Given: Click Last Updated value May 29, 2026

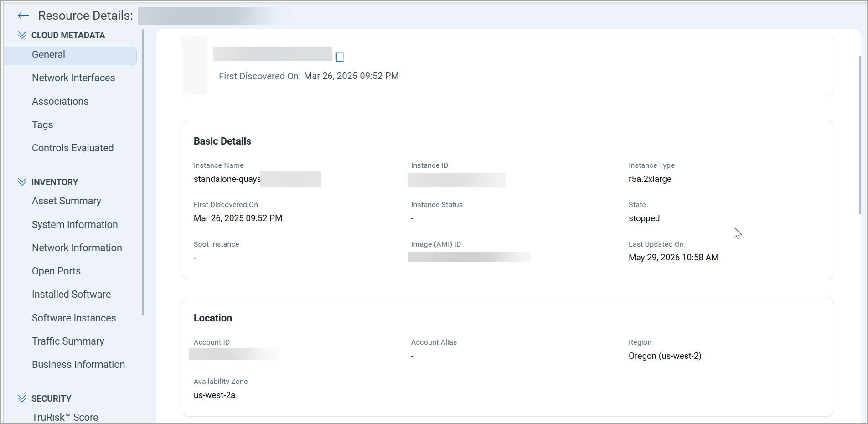Looking at the screenshot, I should tap(674, 258).
